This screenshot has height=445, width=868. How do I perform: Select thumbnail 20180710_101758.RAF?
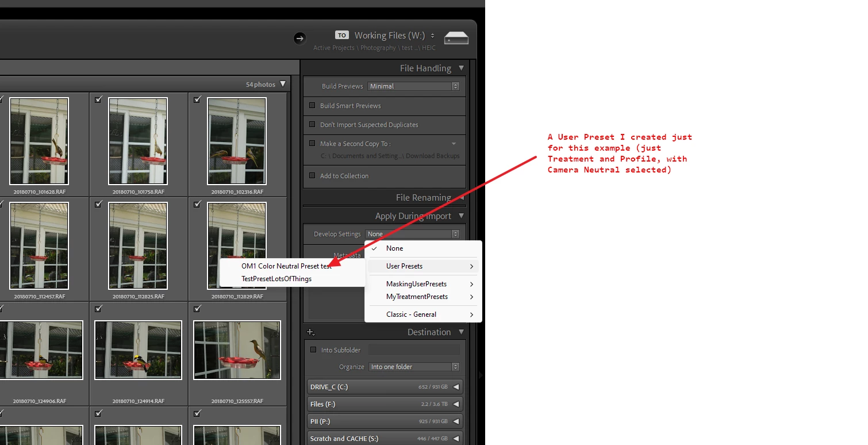tap(138, 141)
